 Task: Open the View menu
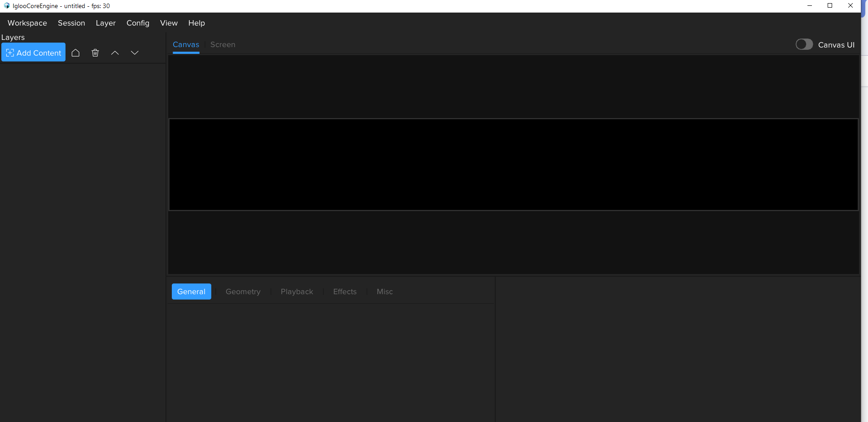pyautogui.click(x=169, y=23)
